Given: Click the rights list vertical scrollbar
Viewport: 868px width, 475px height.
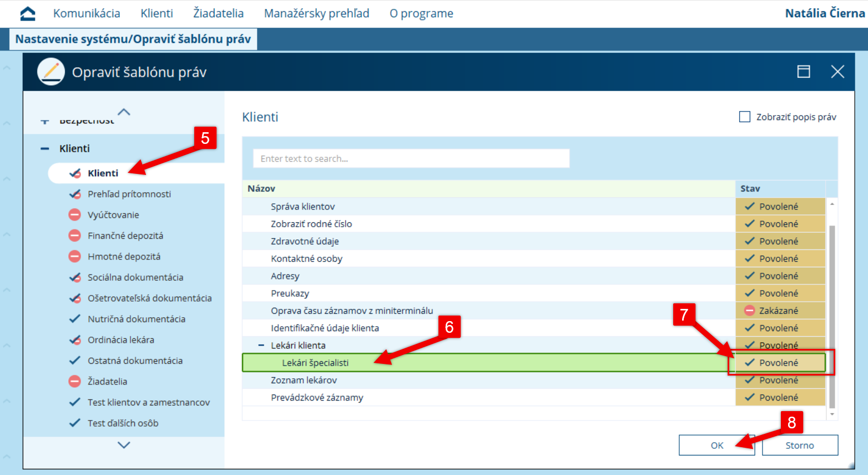Looking at the screenshot, I should pyautogui.click(x=831, y=317).
